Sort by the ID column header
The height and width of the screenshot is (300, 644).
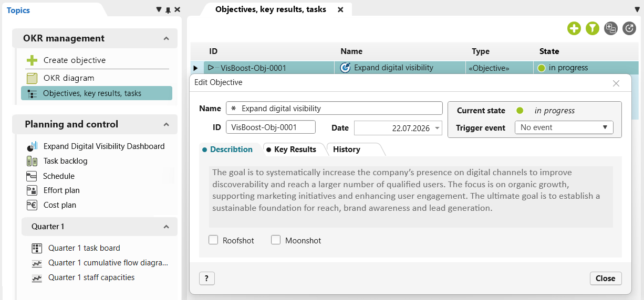pyautogui.click(x=213, y=51)
